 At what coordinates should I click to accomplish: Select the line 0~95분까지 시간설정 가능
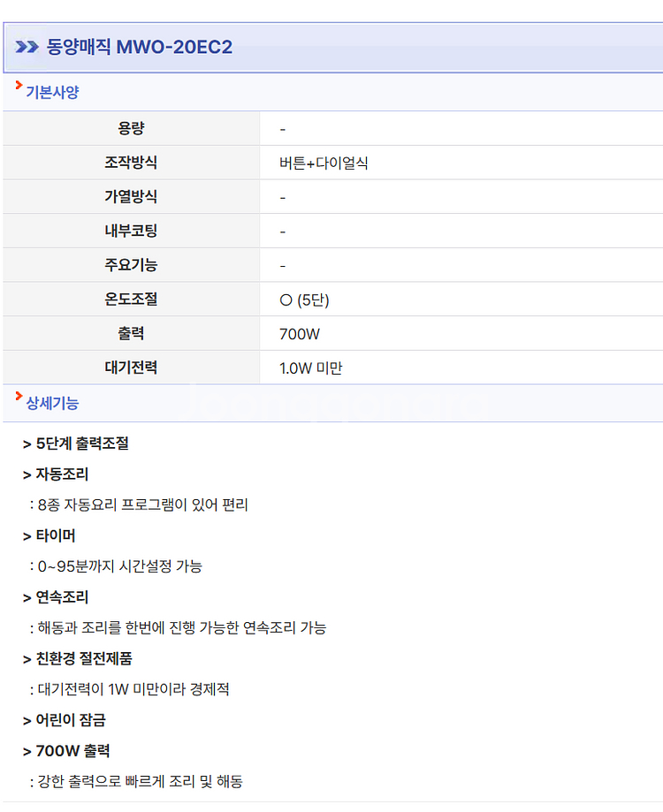[x=119, y=566]
